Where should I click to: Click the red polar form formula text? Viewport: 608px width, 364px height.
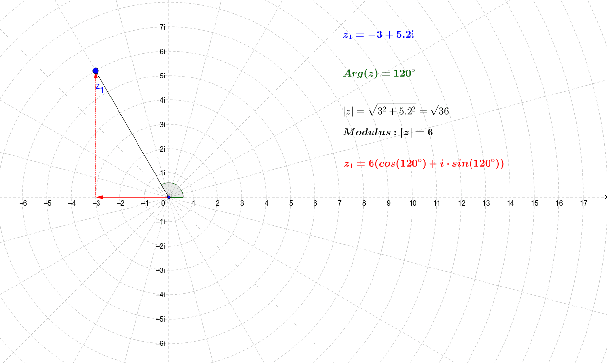coord(423,164)
